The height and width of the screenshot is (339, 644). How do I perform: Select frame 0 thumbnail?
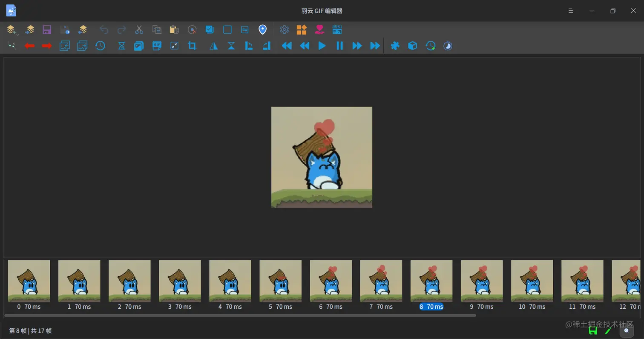tap(29, 281)
